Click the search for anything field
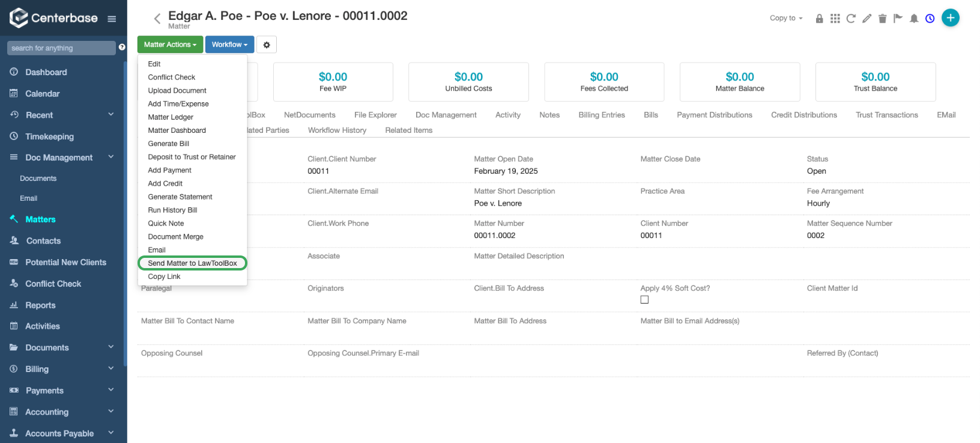 click(61, 48)
